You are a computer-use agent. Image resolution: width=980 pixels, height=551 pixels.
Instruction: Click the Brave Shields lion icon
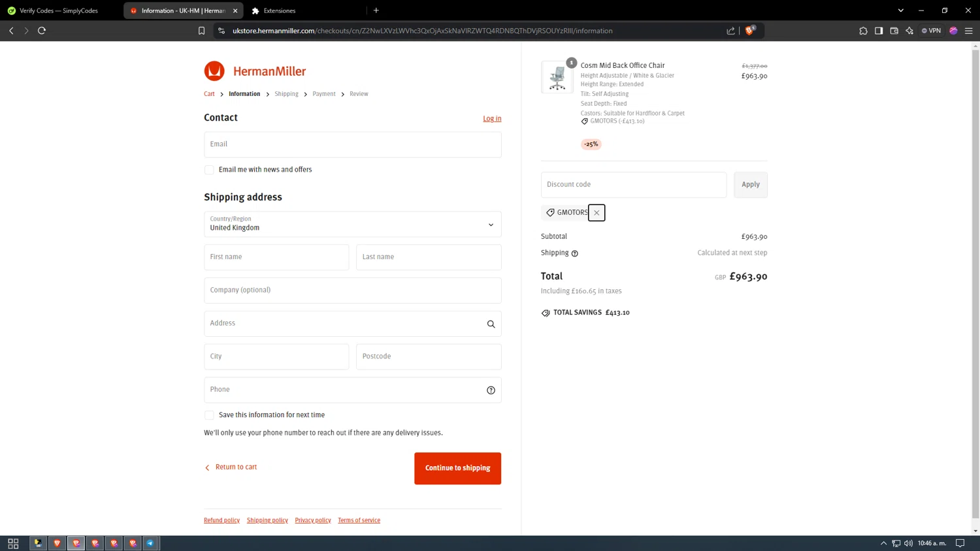pos(749,31)
